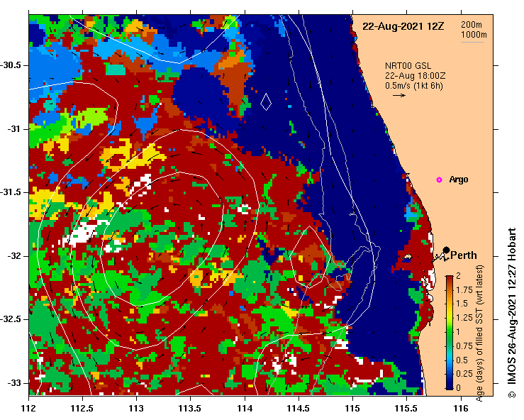This screenshot has height=420, width=524.
Task: Click the '-30.5' latitude axis label
Action: coord(11,65)
